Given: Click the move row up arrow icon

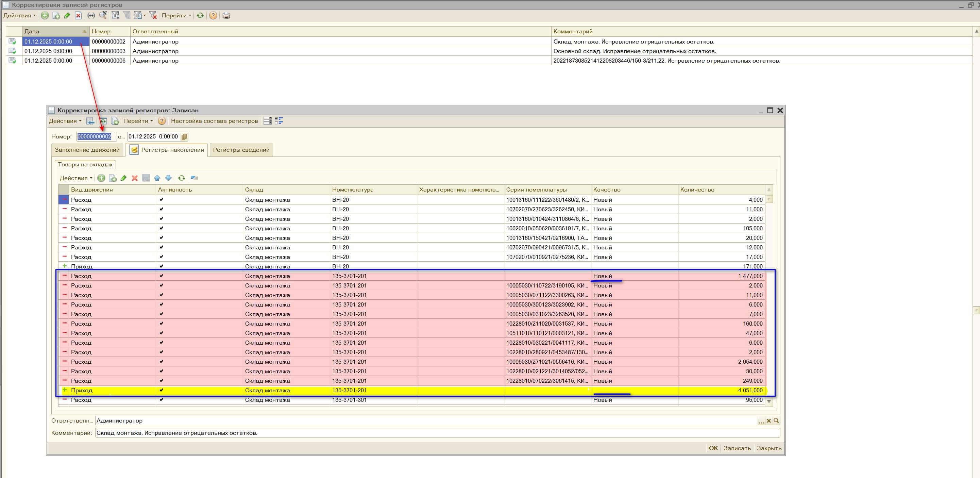Looking at the screenshot, I should (157, 178).
